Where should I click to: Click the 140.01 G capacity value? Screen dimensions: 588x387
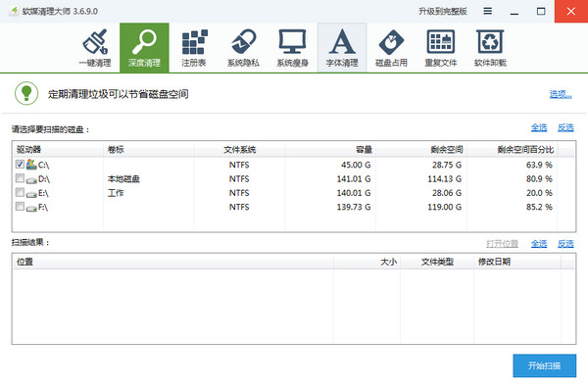tap(354, 193)
